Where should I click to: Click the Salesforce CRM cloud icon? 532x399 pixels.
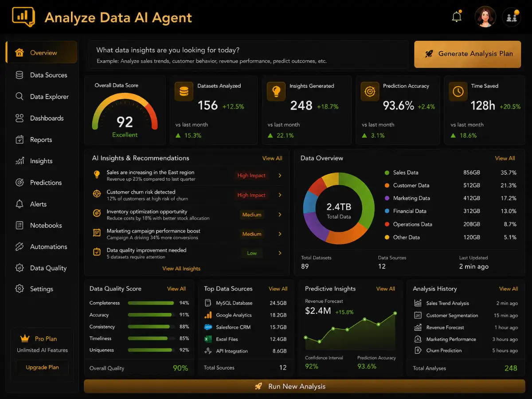208,327
